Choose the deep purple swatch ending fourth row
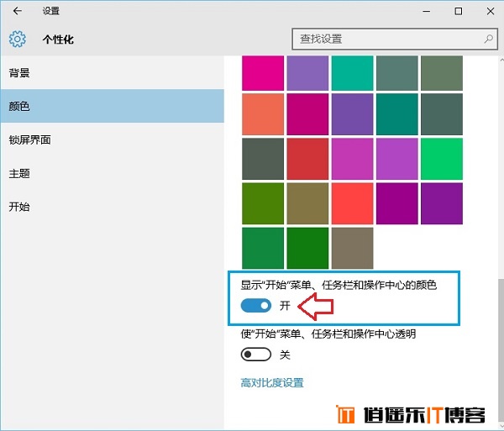 (442, 203)
